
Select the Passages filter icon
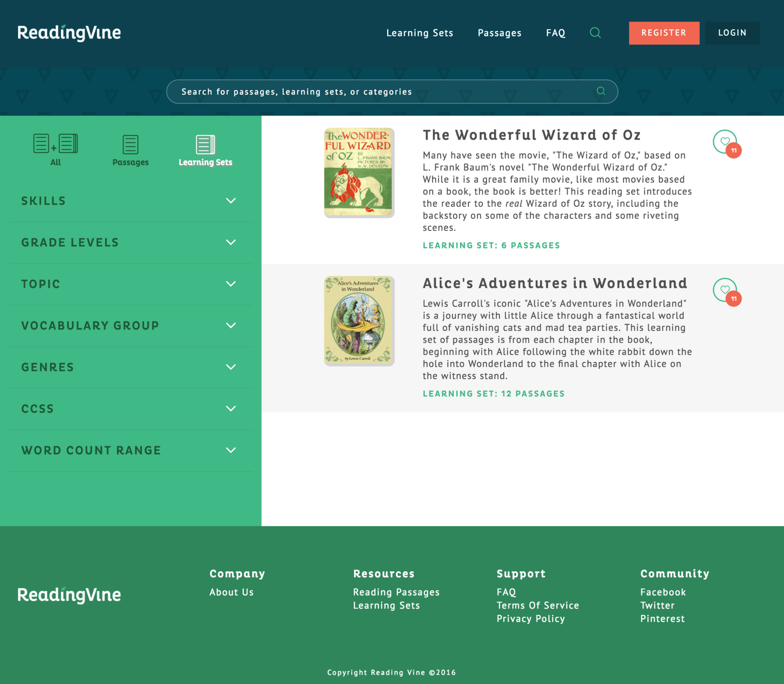point(130,145)
